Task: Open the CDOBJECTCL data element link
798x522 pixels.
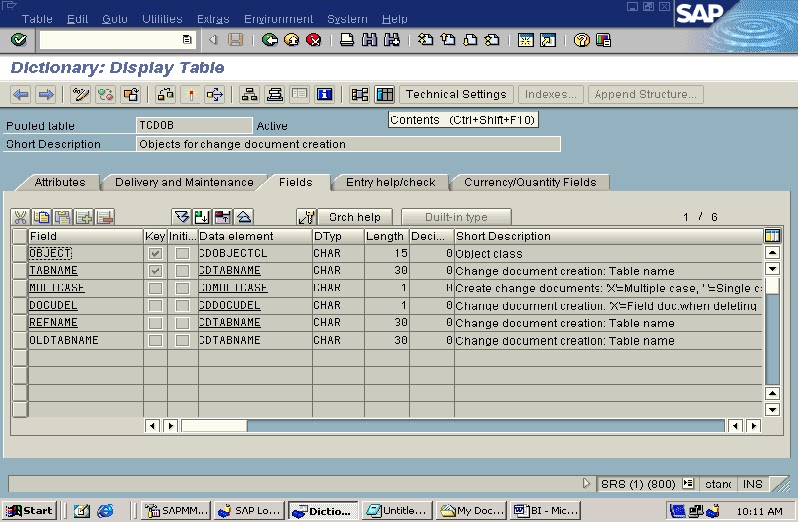Action: (233, 253)
